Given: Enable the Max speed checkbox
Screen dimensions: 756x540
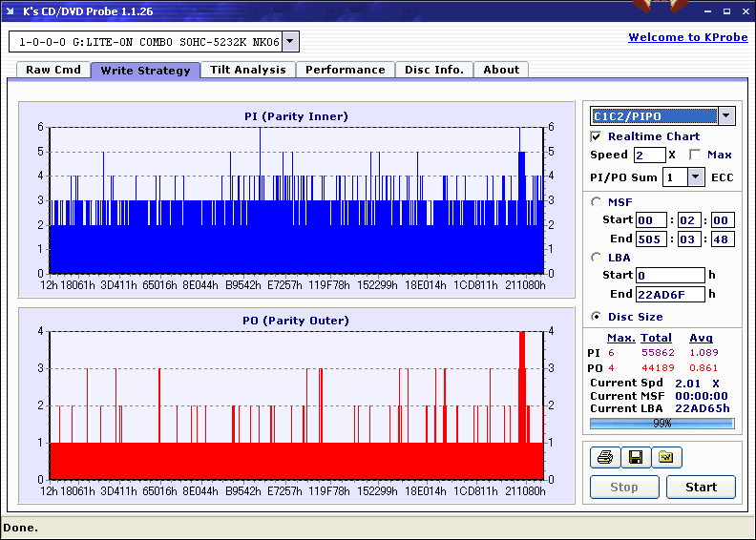Looking at the screenshot, I should pyautogui.click(x=695, y=155).
